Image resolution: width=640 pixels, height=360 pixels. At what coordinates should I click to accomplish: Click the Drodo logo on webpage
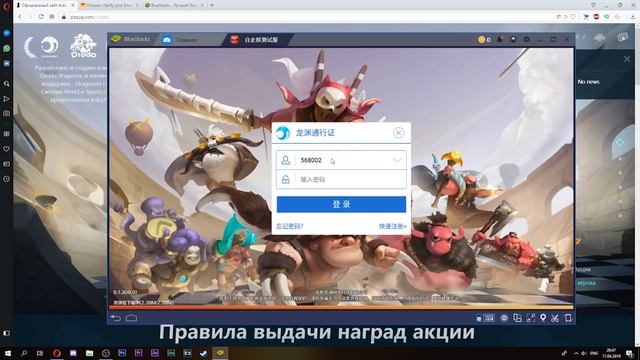[x=83, y=45]
